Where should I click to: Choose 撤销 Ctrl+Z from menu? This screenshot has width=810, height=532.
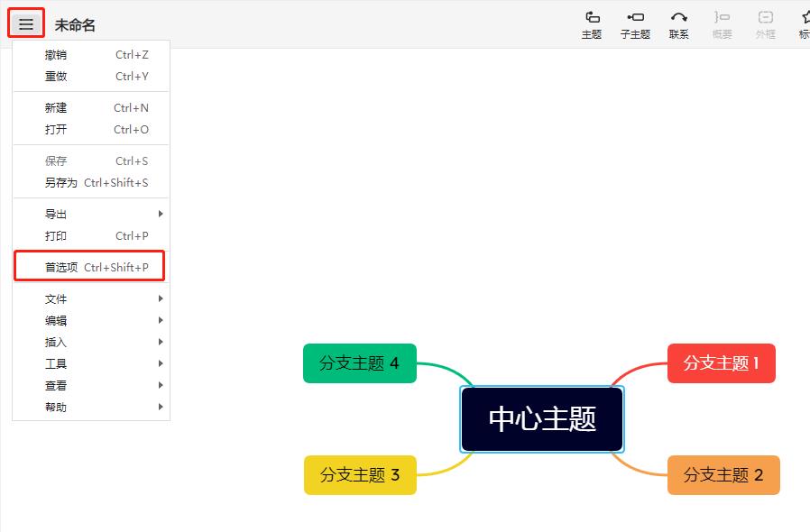pyautogui.click(x=91, y=55)
